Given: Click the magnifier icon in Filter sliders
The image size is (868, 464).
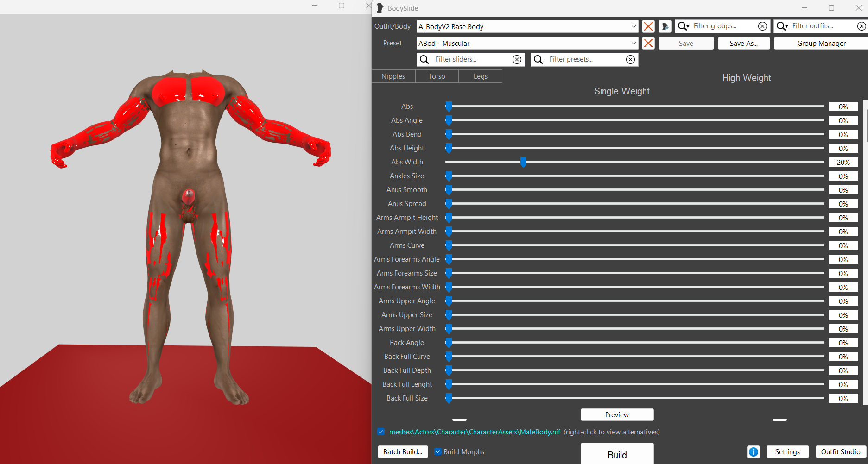Looking at the screenshot, I should click(x=424, y=59).
